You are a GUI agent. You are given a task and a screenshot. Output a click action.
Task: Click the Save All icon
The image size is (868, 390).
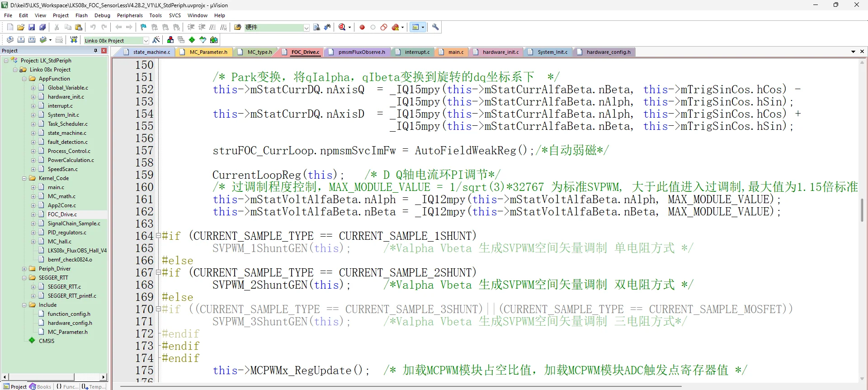point(42,27)
